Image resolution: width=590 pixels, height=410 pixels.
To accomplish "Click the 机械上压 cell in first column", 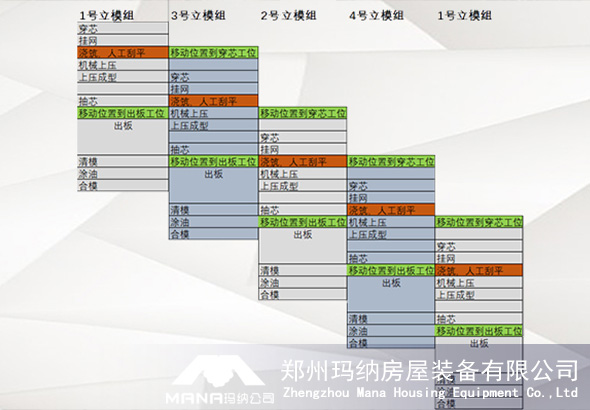I will 123,65.
